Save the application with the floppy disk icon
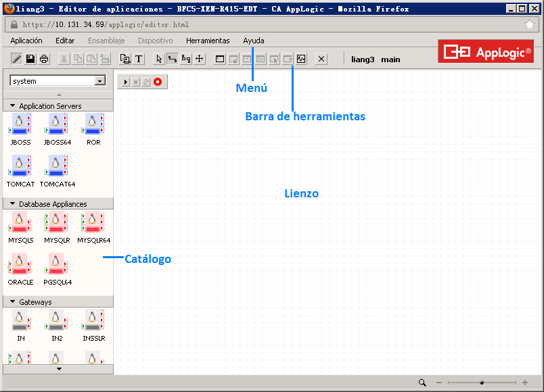544x392 pixels. (30, 59)
